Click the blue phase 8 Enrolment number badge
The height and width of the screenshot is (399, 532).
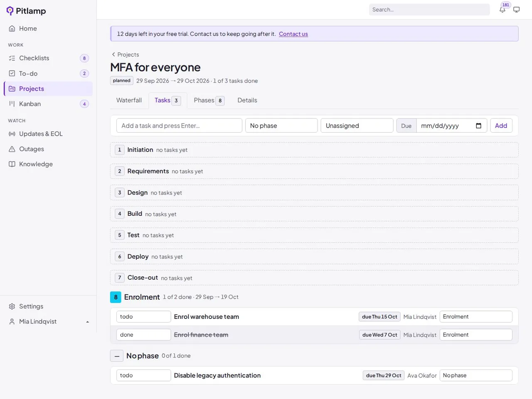tap(116, 297)
